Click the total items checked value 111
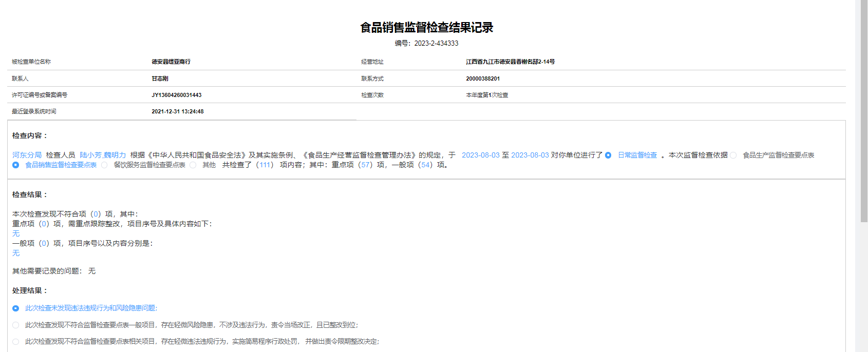Image resolution: width=868 pixels, height=352 pixels. click(265, 165)
